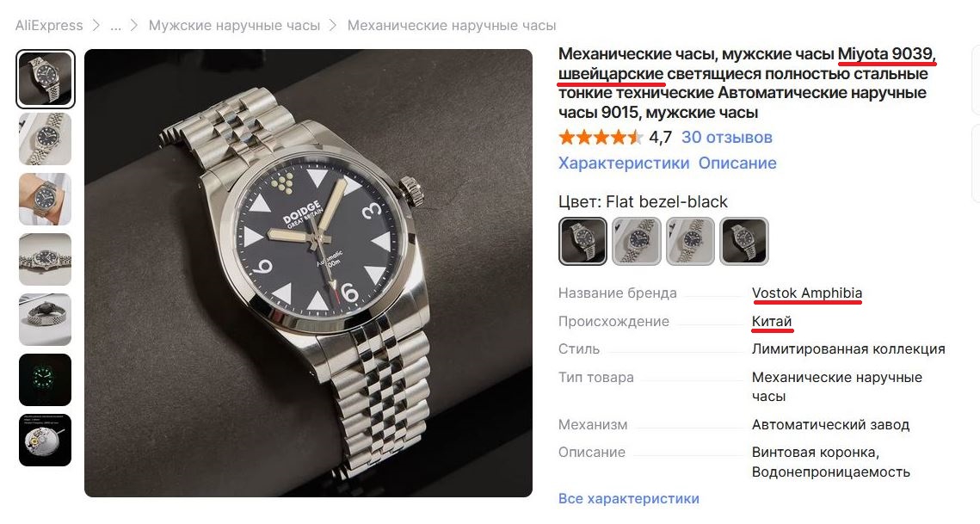Screen dimensions: 980x524
Task: Expand the collapsed breadcrumb ellipsis
Action: (115, 26)
